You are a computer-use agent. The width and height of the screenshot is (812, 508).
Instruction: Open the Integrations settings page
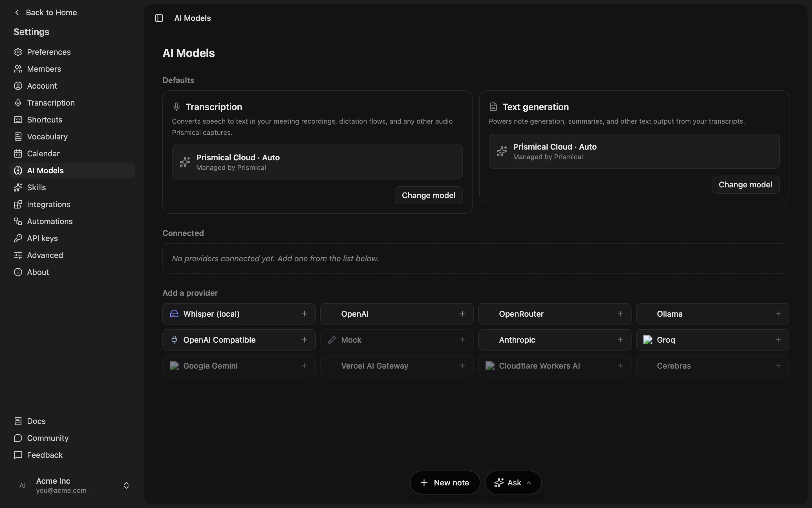(72, 204)
